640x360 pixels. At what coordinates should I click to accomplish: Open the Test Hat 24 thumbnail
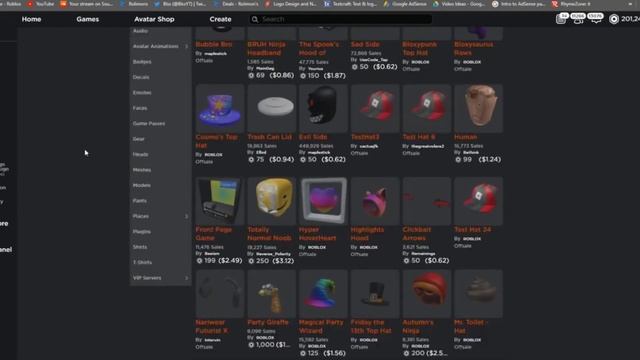[478, 201]
